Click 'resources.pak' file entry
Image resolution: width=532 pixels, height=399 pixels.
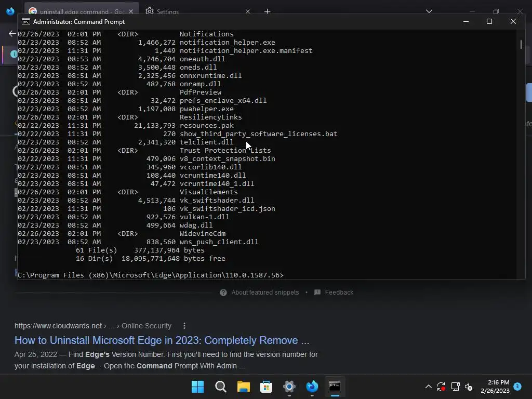click(207, 126)
